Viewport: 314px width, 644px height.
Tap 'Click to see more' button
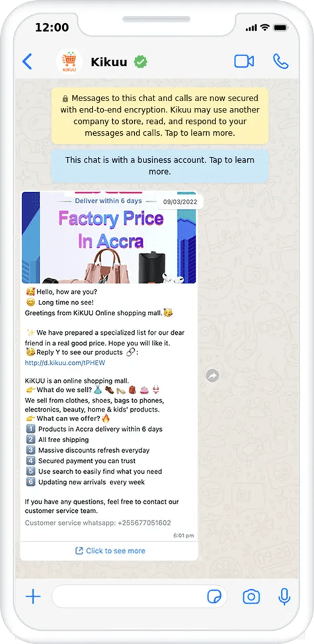[110, 551]
